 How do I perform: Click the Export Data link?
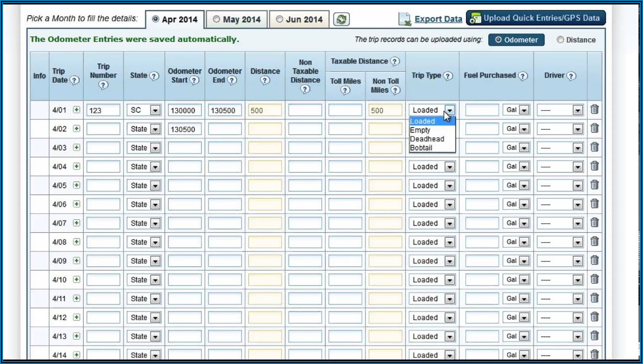click(x=438, y=19)
